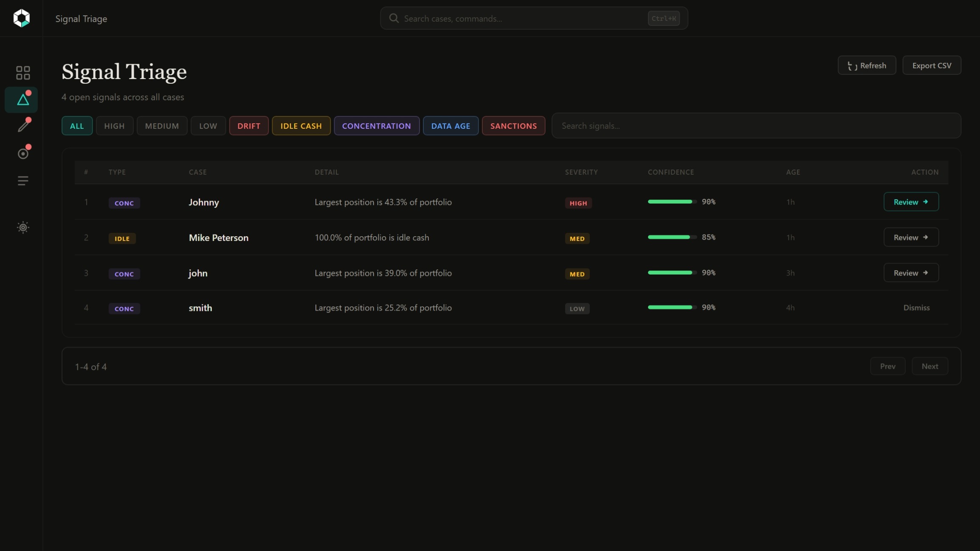Click the Export CSV button

pos(931,65)
